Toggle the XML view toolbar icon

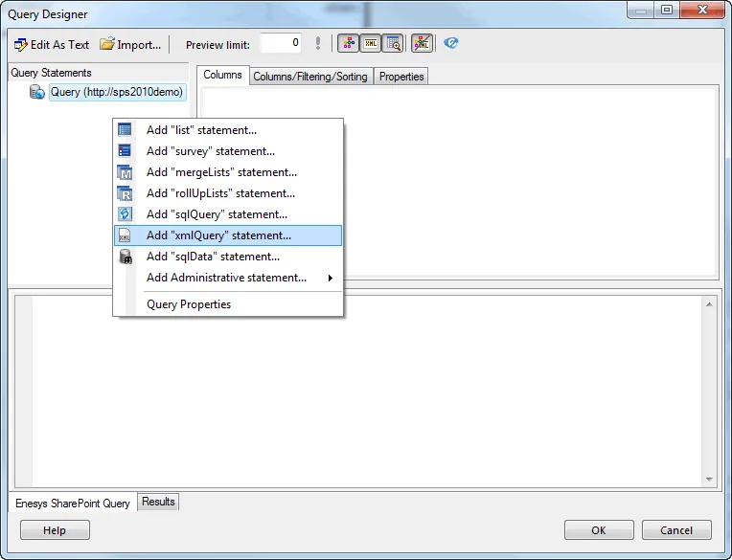click(x=371, y=43)
